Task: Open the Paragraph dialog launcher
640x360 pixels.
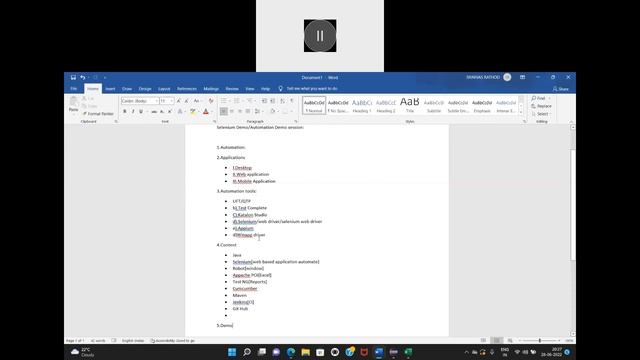Action: pyautogui.click(x=296, y=122)
